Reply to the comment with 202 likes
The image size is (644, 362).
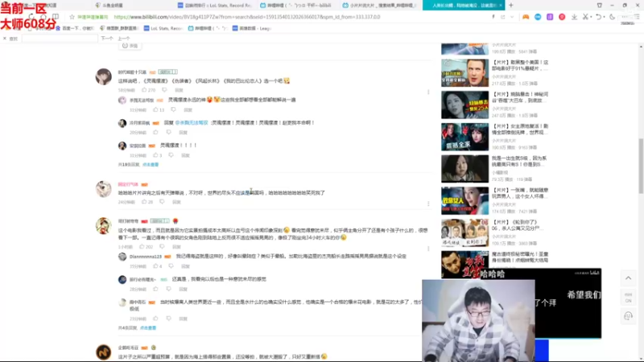click(x=176, y=246)
